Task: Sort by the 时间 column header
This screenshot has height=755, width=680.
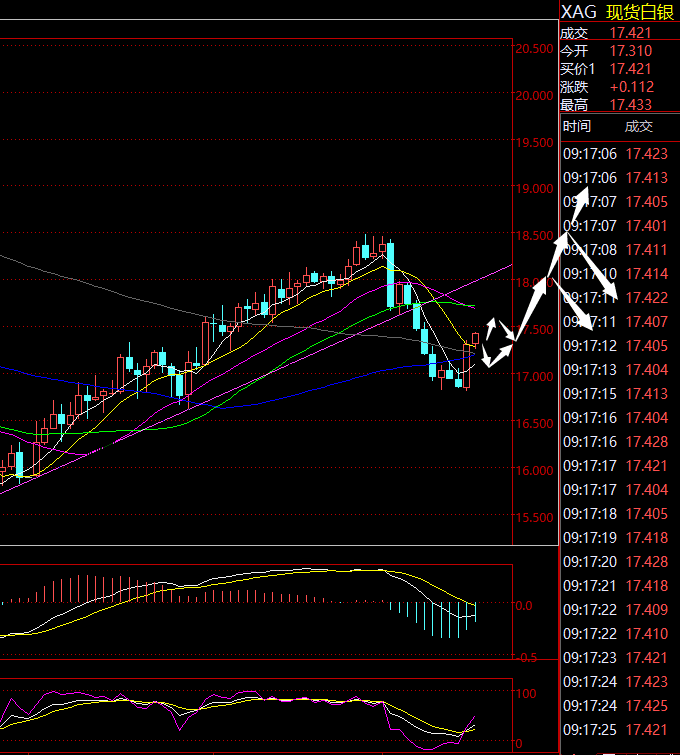Action: tap(577, 126)
